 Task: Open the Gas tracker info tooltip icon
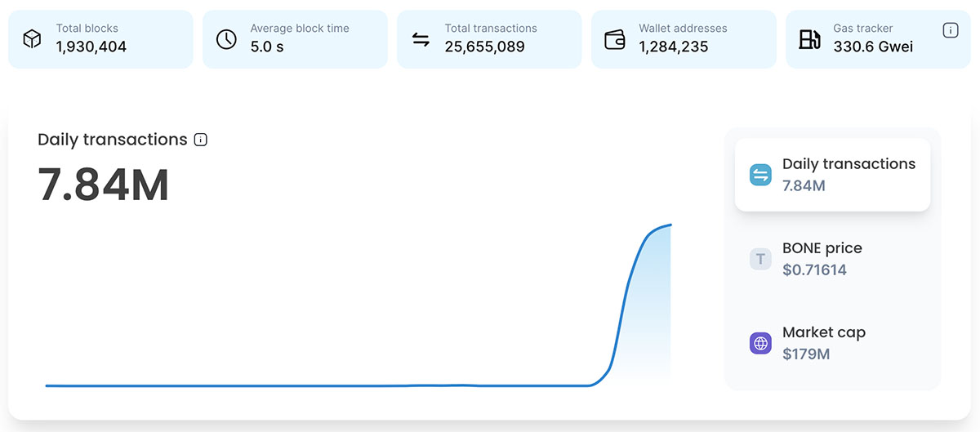[x=951, y=30]
